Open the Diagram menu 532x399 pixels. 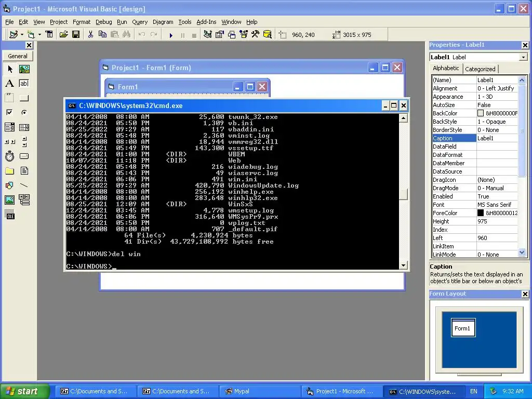click(x=163, y=22)
